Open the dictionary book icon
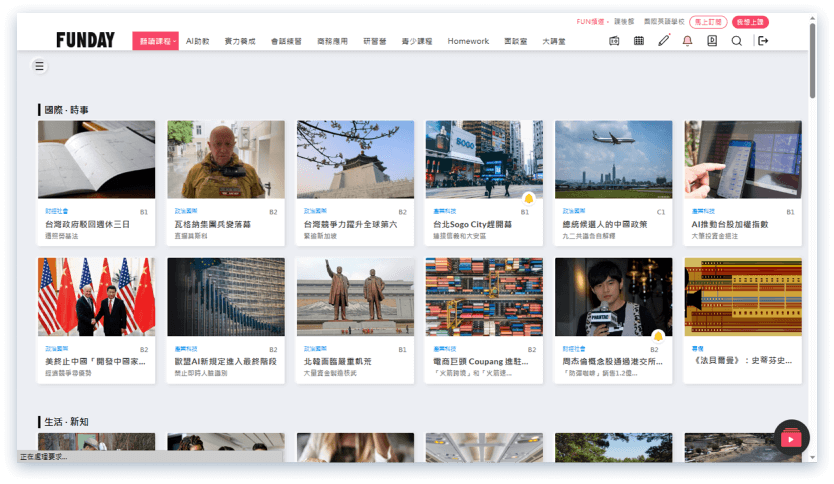 (x=712, y=41)
